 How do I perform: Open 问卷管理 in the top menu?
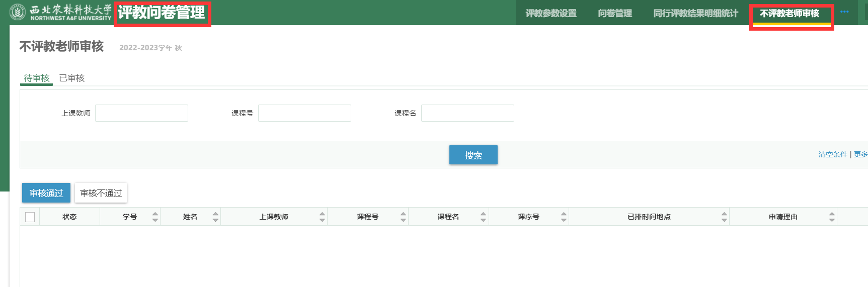click(x=615, y=14)
